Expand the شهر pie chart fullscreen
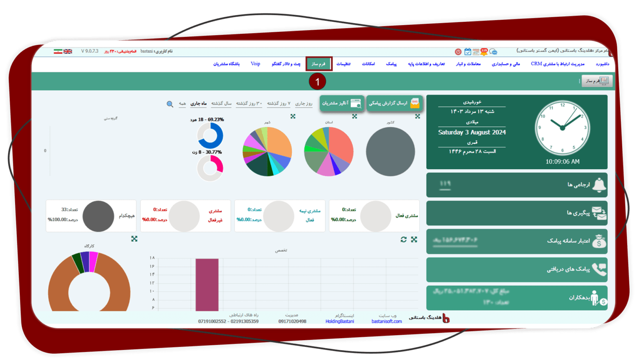 click(x=293, y=116)
